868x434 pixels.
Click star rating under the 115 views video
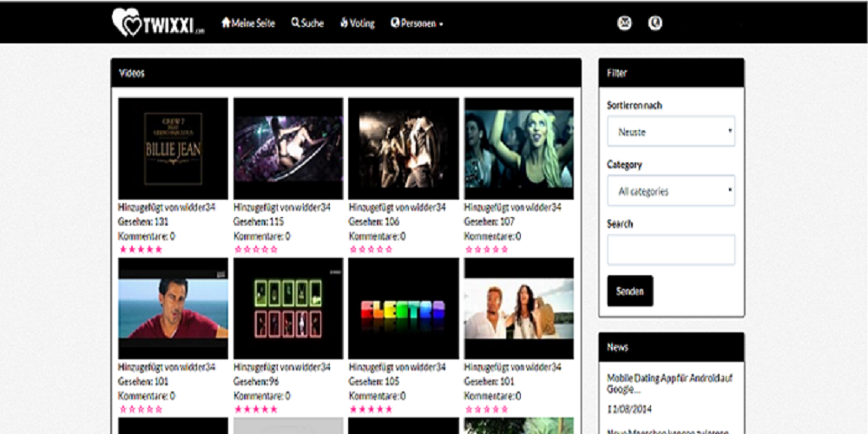tap(256, 250)
